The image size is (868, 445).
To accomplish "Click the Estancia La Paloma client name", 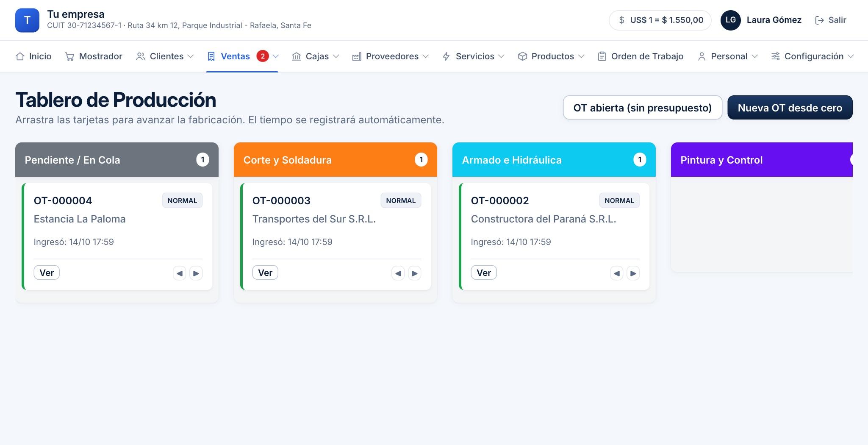I will coord(80,219).
